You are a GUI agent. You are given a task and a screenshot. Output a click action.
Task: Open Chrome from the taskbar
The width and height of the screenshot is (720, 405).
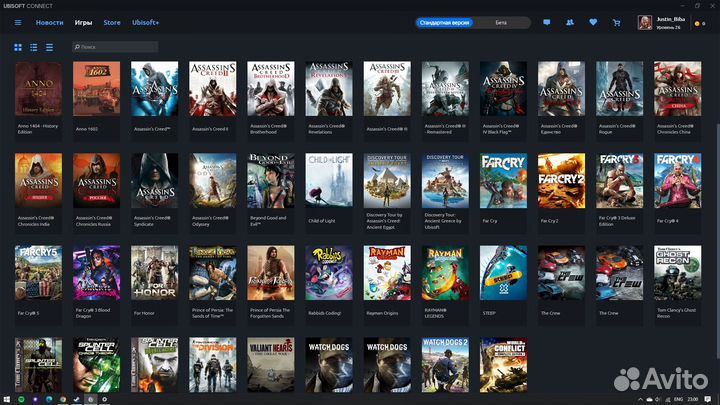point(62,399)
